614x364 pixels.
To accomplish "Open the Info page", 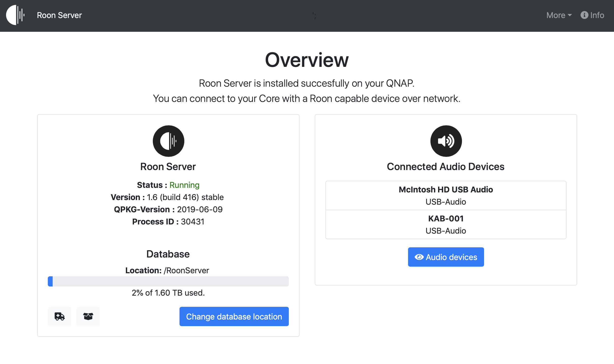I will 592,15.
